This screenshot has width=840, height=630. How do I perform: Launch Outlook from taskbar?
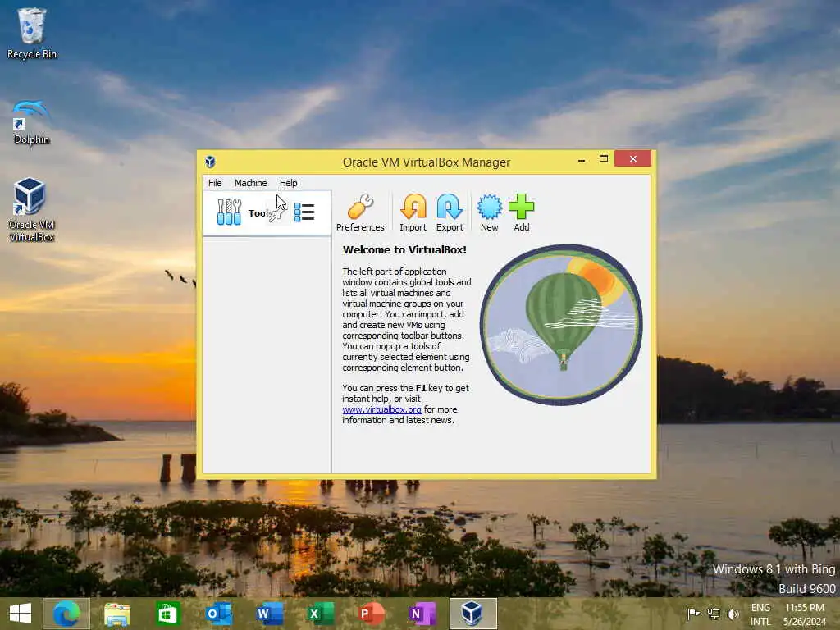[218, 614]
